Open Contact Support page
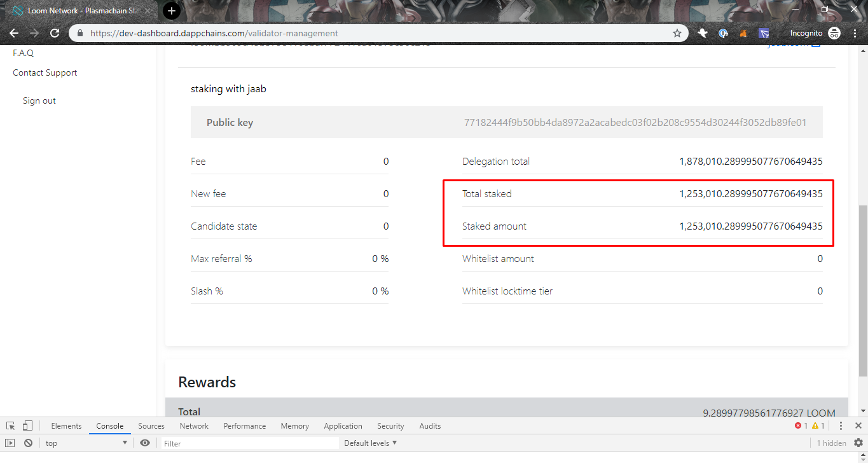The width and height of the screenshot is (868, 463). 45,73
